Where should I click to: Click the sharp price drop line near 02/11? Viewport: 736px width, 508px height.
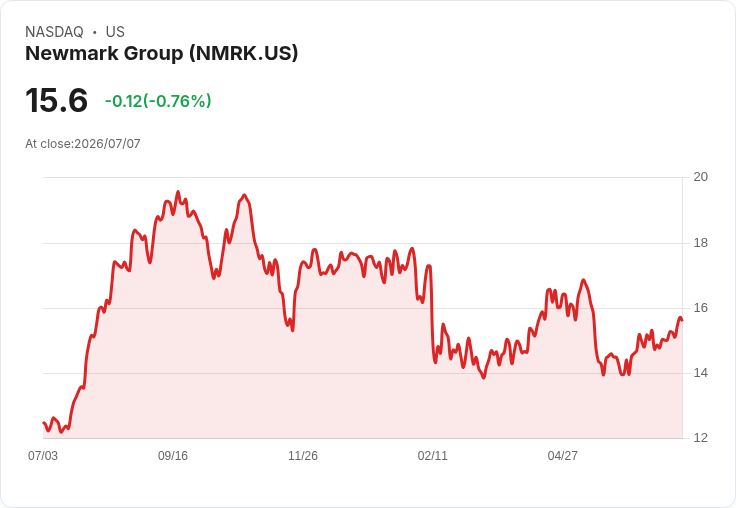coord(432,314)
